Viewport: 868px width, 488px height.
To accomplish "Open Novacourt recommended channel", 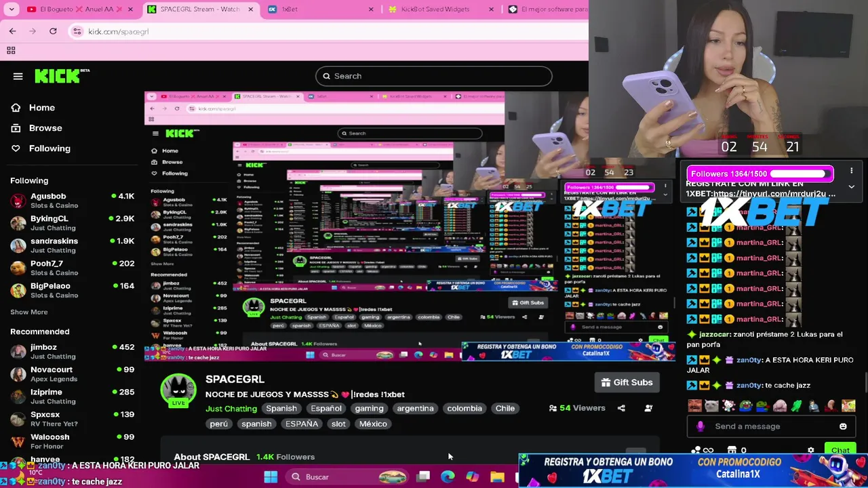I will pos(73,373).
